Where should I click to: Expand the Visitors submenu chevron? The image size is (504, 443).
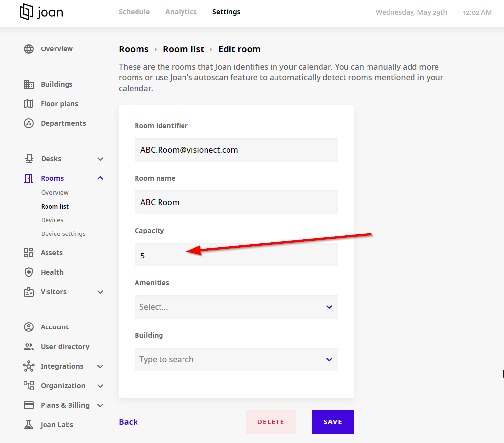coord(100,292)
